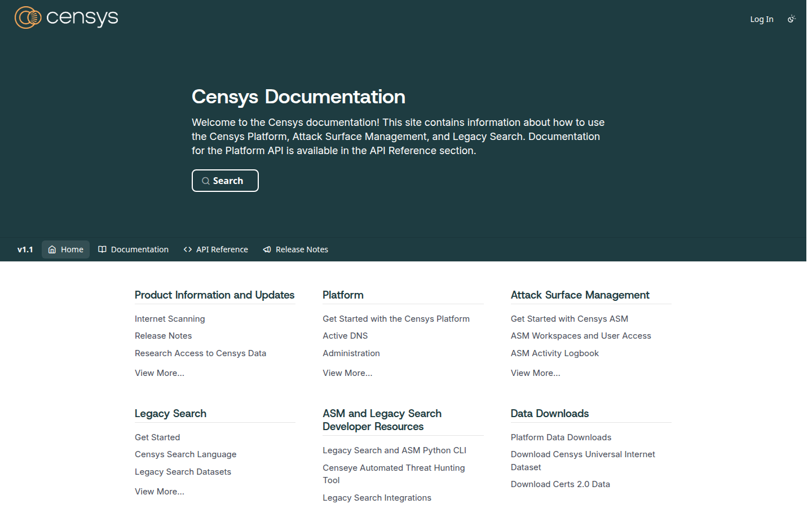Open Research Access to Censys Data
The height and width of the screenshot is (508, 812).
tap(200, 353)
